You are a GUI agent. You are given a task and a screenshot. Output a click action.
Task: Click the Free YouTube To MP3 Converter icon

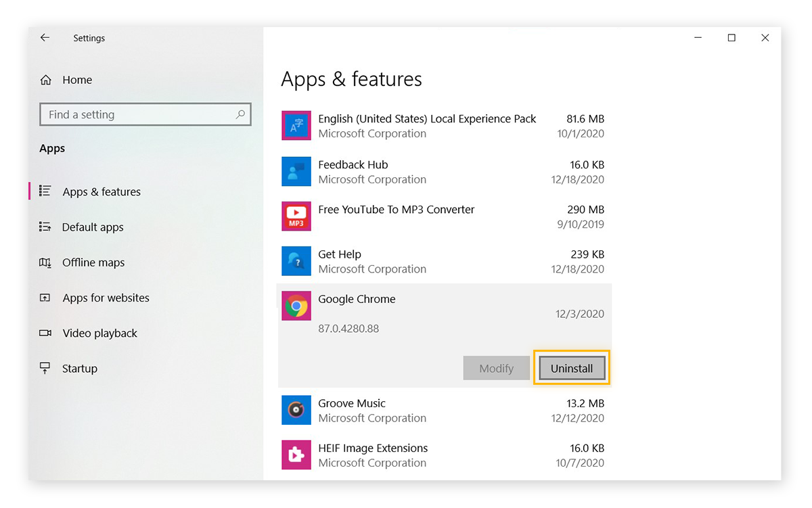pos(296,216)
